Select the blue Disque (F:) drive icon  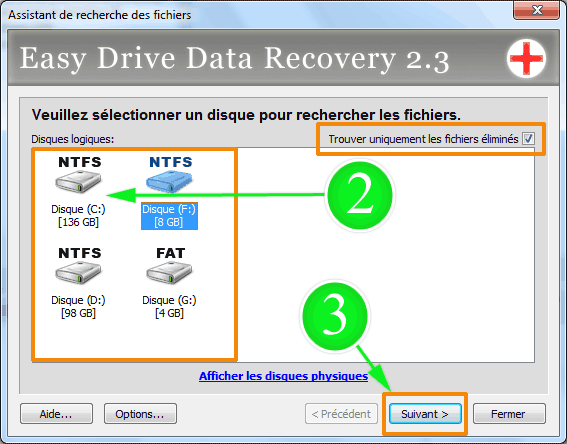tap(169, 181)
